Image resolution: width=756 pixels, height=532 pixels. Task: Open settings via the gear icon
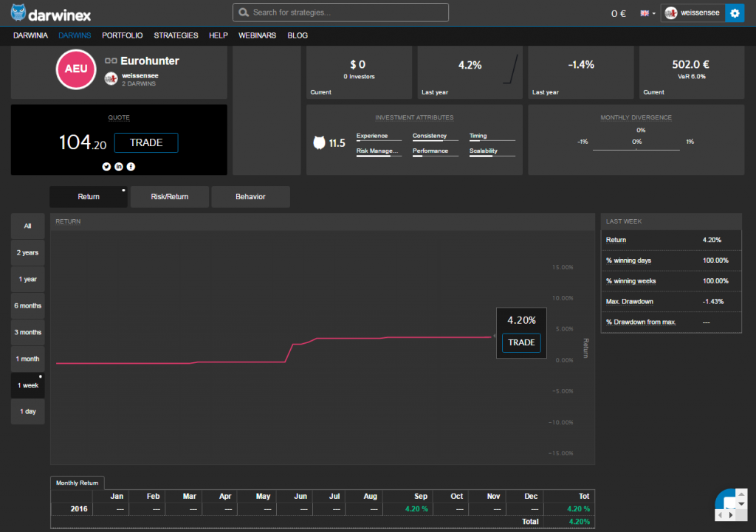pyautogui.click(x=734, y=13)
